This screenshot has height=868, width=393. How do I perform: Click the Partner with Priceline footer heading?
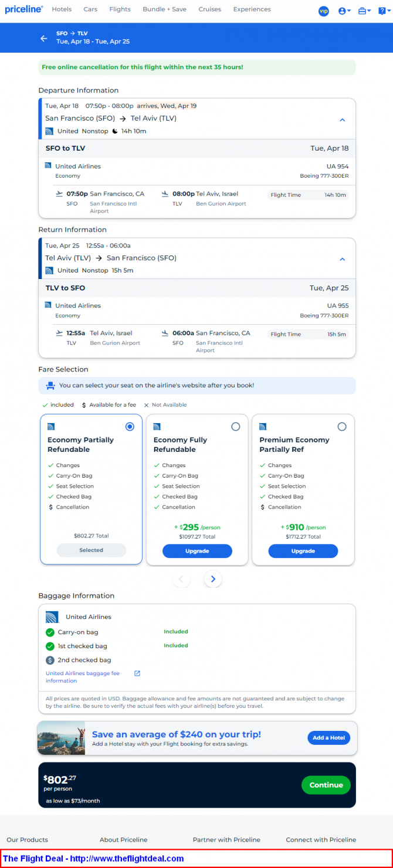226,839
